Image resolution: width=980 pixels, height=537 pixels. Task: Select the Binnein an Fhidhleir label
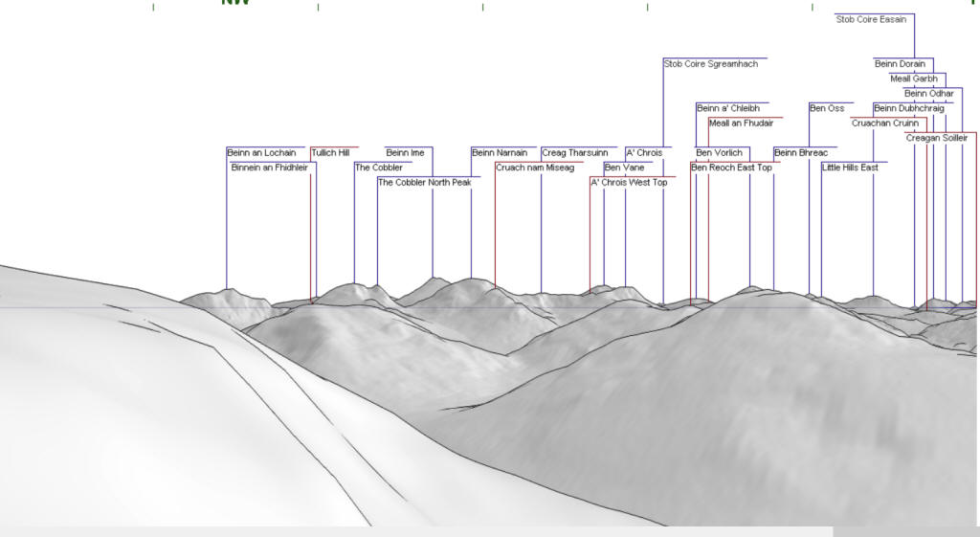(269, 168)
